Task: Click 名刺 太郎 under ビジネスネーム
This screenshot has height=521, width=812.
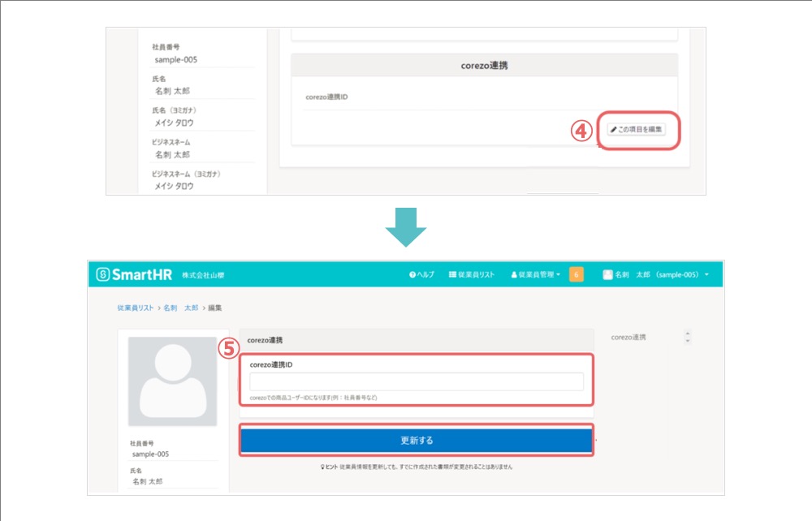Action: (172, 155)
